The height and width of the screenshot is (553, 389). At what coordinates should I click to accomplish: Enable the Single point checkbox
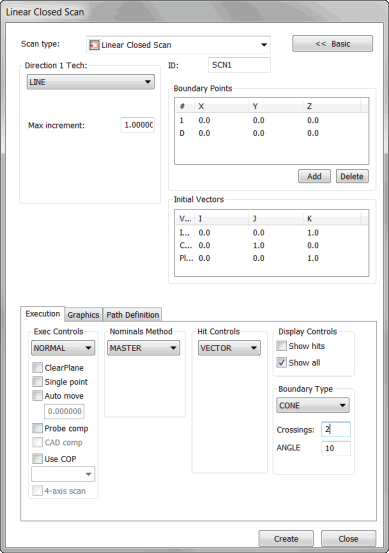[x=37, y=382]
